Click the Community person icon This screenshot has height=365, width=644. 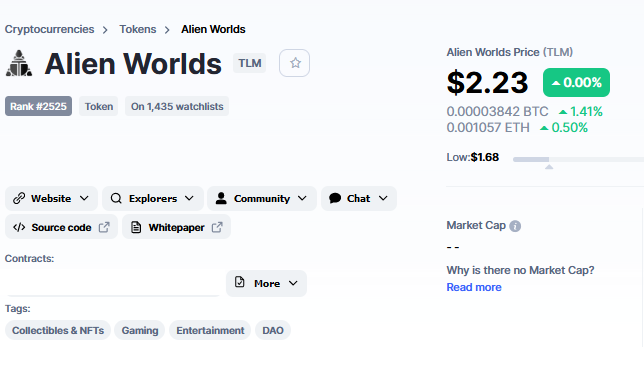(221, 198)
